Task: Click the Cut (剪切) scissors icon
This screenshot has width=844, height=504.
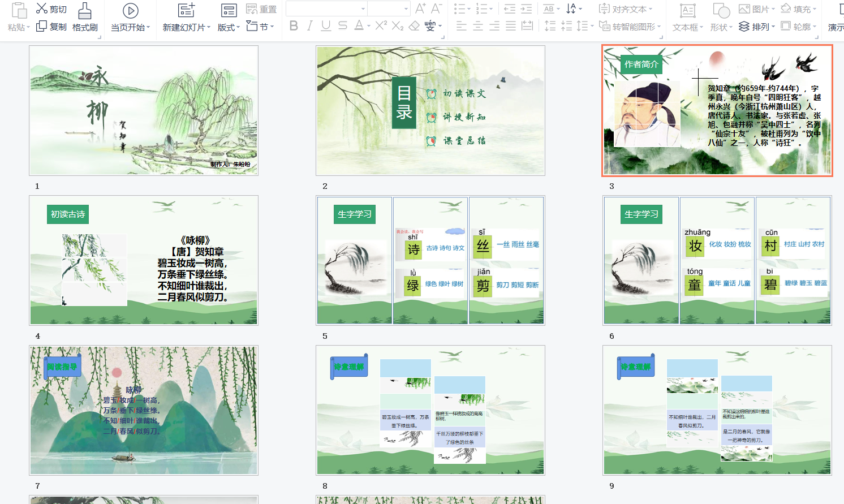Action: pos(42,8)
